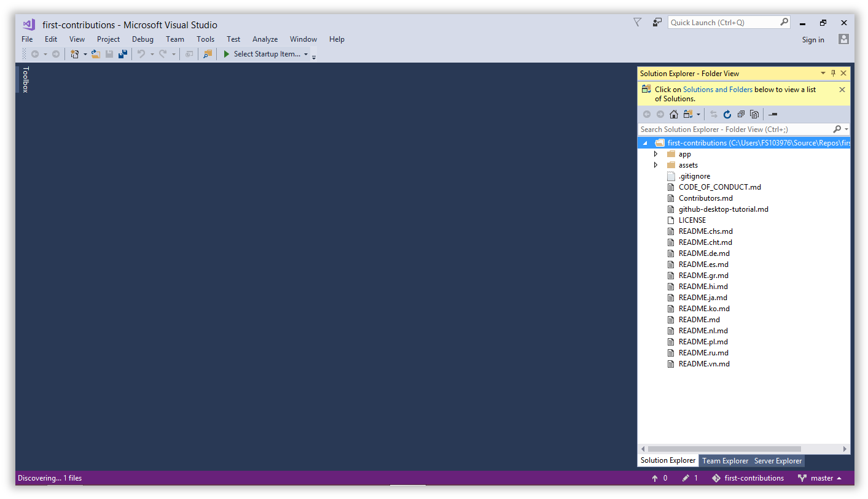
Task: Select README.md file
Action: pos(699,320)
